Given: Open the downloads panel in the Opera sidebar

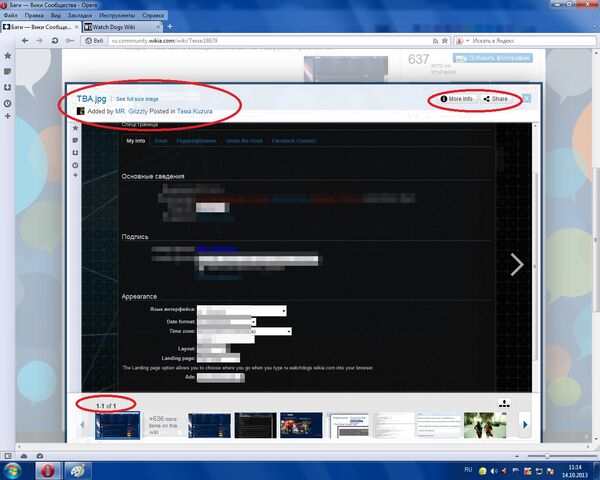Looking at the screenshot, I should tap(8, 88).
